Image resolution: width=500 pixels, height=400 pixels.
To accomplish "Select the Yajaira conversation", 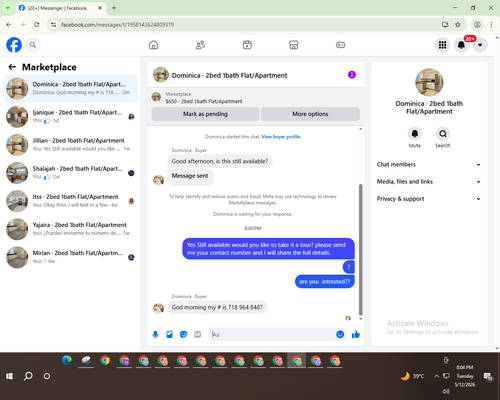I will coord(70,229).
